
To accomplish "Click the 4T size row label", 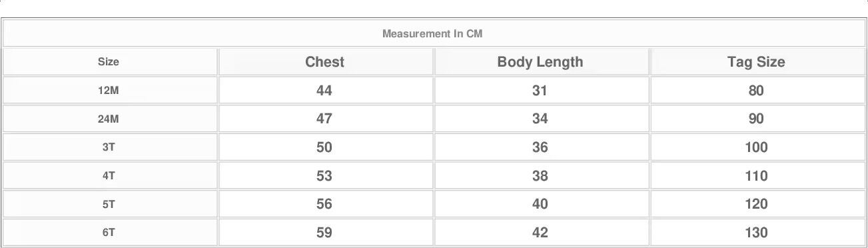I will pos(109,176).
